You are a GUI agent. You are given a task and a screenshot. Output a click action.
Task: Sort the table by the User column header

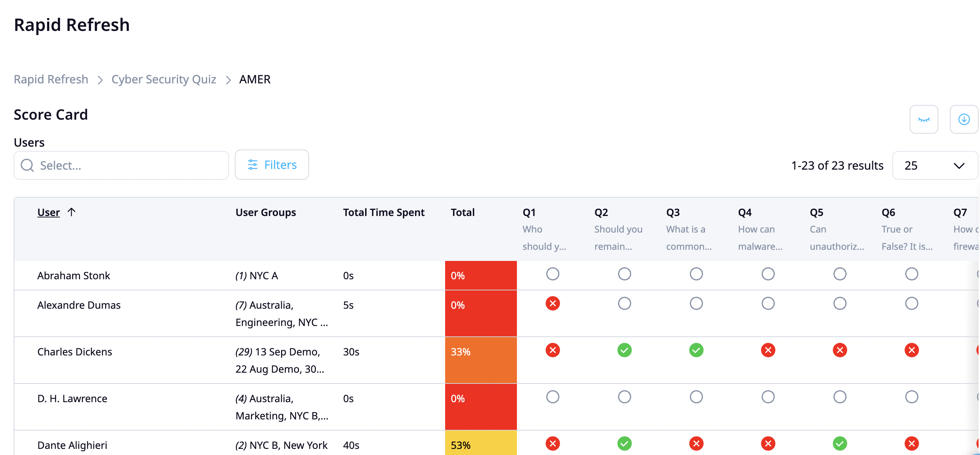point(48,212)
